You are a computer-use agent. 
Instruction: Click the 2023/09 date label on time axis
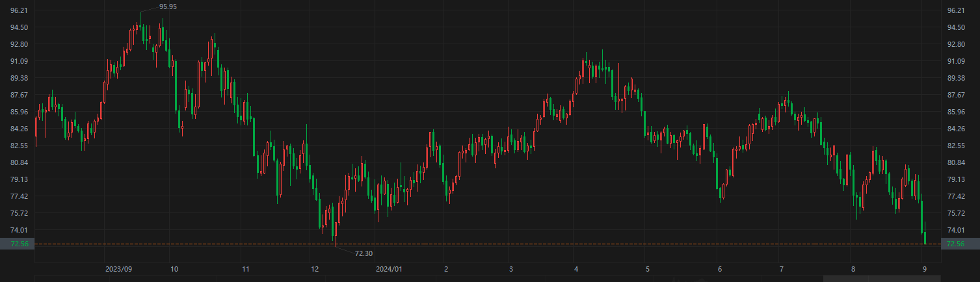(118, 268)
